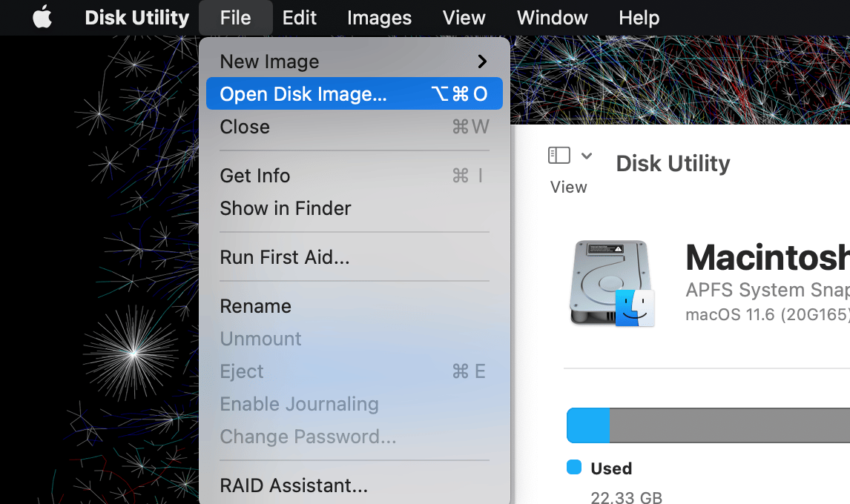Screen dimensions: 850x504
Task: Click the Macintosh HD disk icon
Action: click(611, 283)
